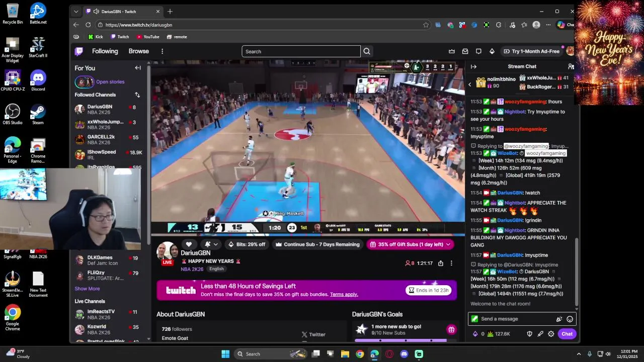644x362 pixels.
Task: Open the stream's three-dot options menu
Action: tap(451, 263)
